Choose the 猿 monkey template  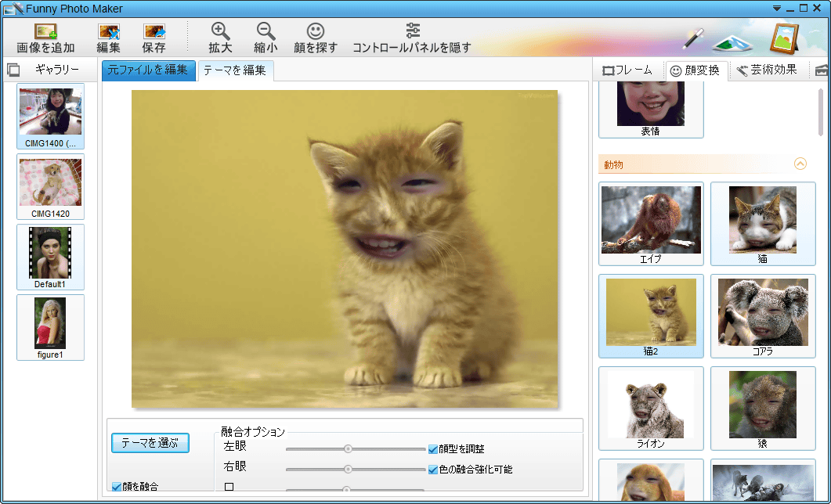pyautogui.click(x=763, y=409)
